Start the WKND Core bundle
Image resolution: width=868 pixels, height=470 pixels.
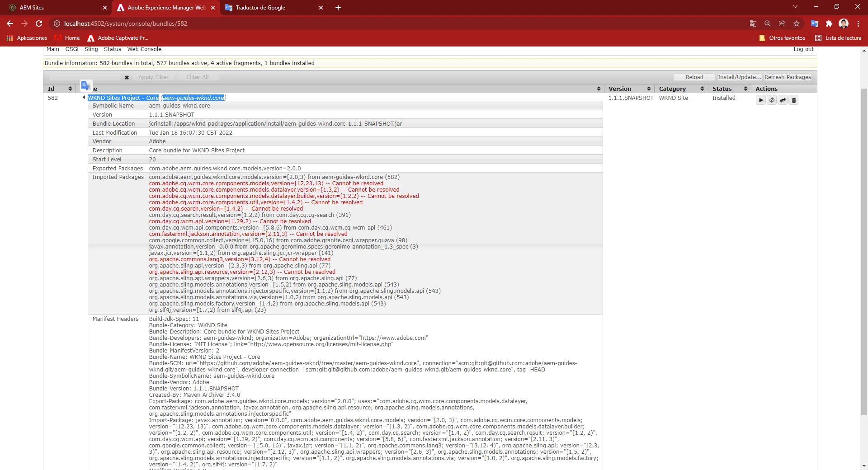coord(761,100)
